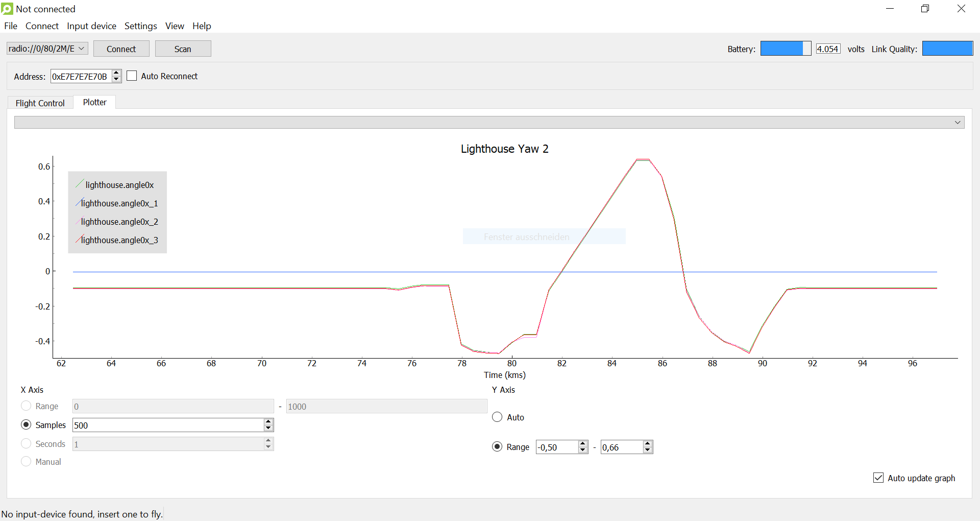Click the Lighthouse Yaw 2 plot title
The height and width of the screenshot is (521, 980).
pyautogui.click(x=504, y=149)
